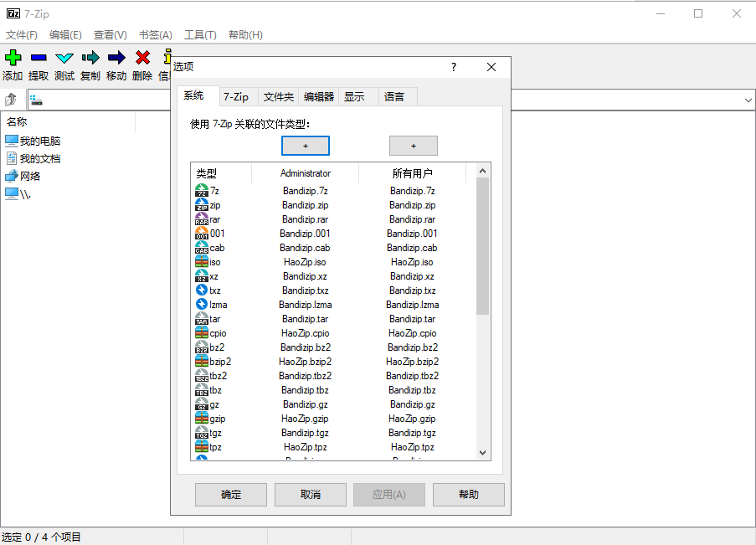Select the 7z file type icon
The width and height of the screenshot is (756, 545).
point(202,191)
